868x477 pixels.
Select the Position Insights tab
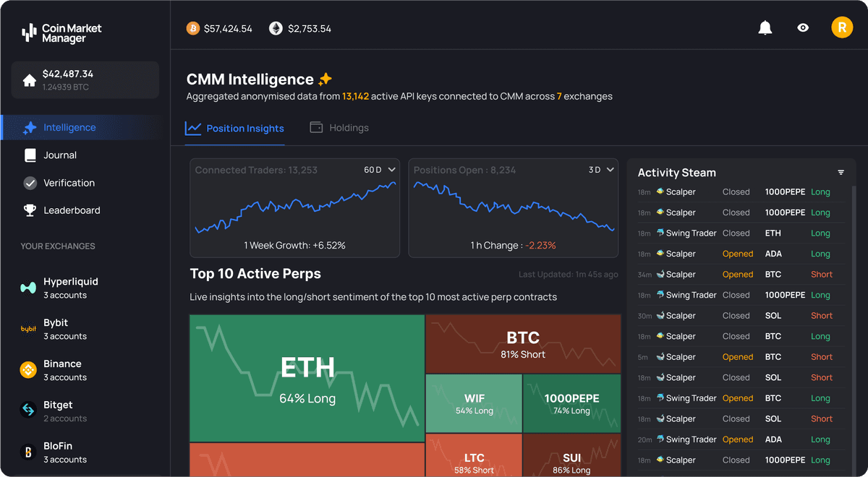click(x=235, y=129)
